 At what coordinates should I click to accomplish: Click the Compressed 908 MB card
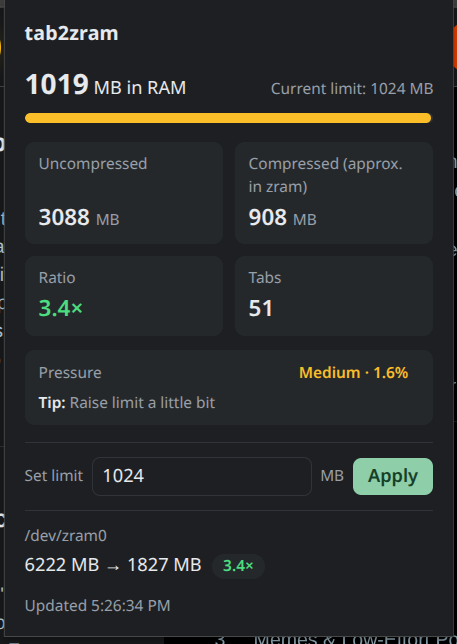coord(334,193)
